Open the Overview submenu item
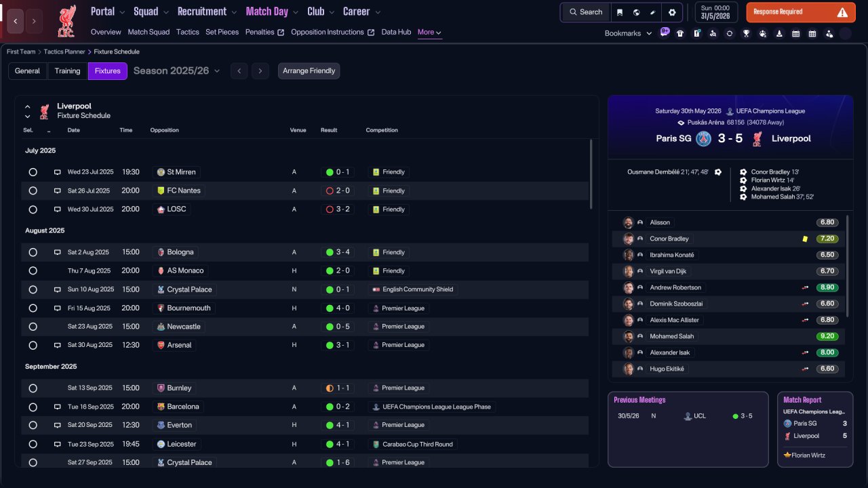Screen dimensions: 868x488 pos(106,32)
